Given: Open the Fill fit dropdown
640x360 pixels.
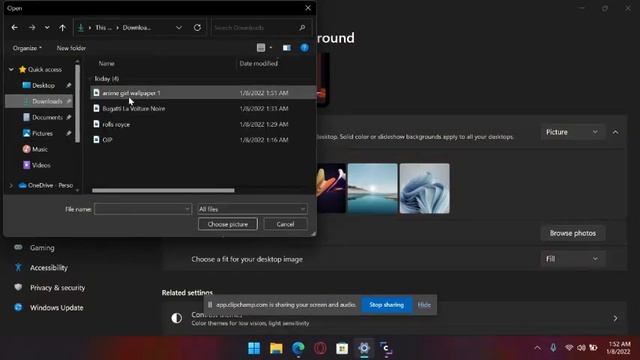Looking at the screenshot, I should coord(572,259).
